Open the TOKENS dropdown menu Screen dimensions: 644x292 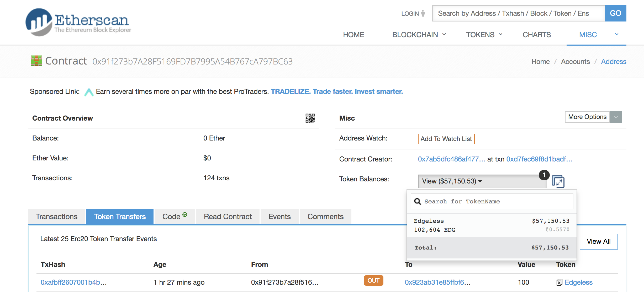tap(484, 35)
